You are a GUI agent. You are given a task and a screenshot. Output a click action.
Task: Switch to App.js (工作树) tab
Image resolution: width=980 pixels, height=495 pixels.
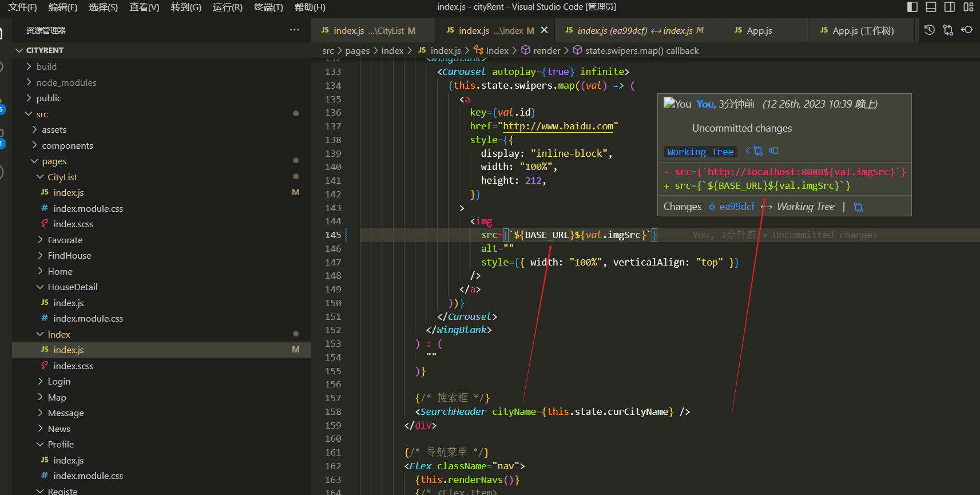pos(863,30)
